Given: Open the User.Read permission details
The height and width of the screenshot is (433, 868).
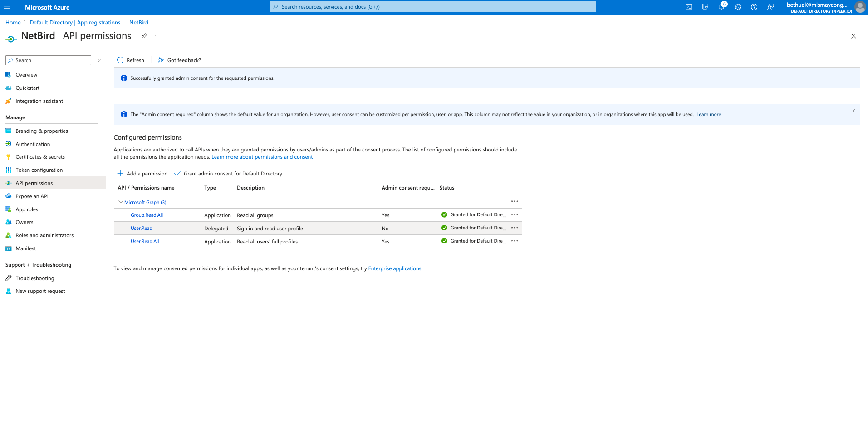Looking at the screenshot, I should tap(141, 228).
